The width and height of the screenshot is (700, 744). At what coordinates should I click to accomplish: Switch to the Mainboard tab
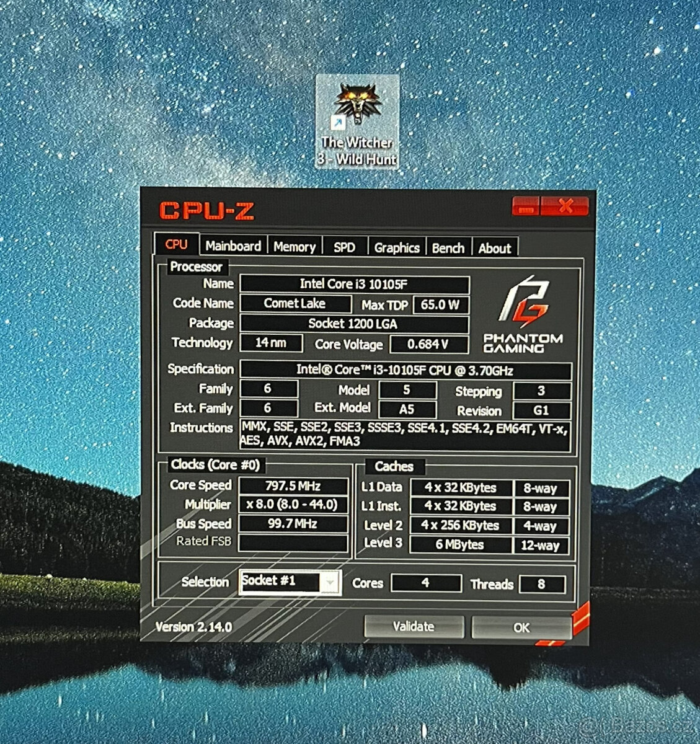[x=234, y=246]
